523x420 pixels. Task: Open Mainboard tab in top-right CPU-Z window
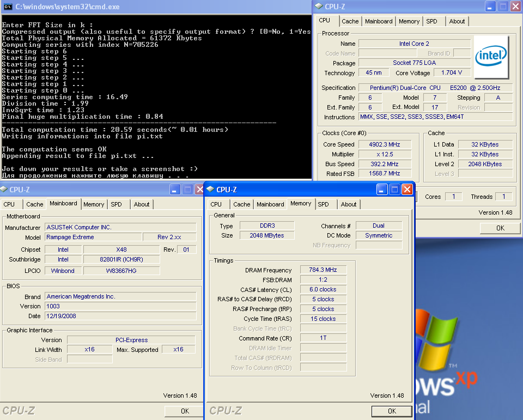click(x=379, y=21)
